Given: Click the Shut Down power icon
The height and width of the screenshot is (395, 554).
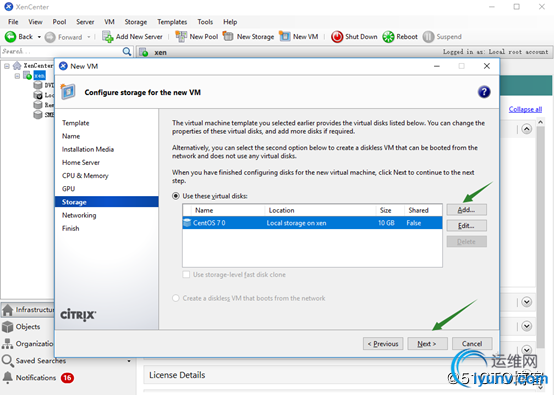Looking at the screenshot, I should coord(337,37).
